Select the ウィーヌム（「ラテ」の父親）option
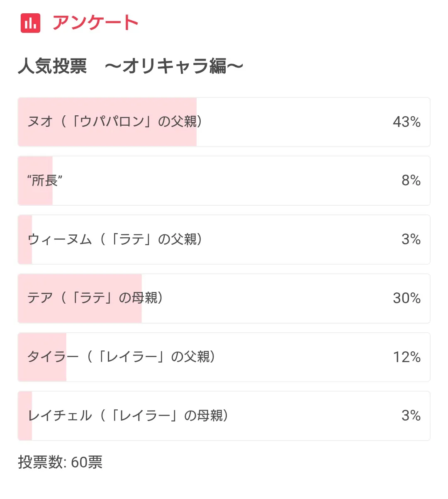The width and height of the screenshot is (448, 499). click(114, 239)
